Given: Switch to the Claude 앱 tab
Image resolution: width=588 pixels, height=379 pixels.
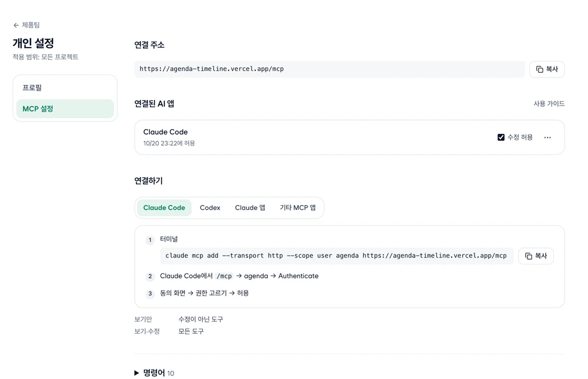Looking at the screenshot, I should [x=250, y=207].
